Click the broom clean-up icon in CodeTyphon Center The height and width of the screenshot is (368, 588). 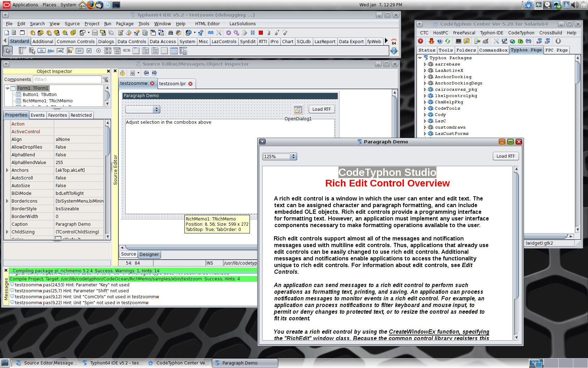tap(485, 41)
